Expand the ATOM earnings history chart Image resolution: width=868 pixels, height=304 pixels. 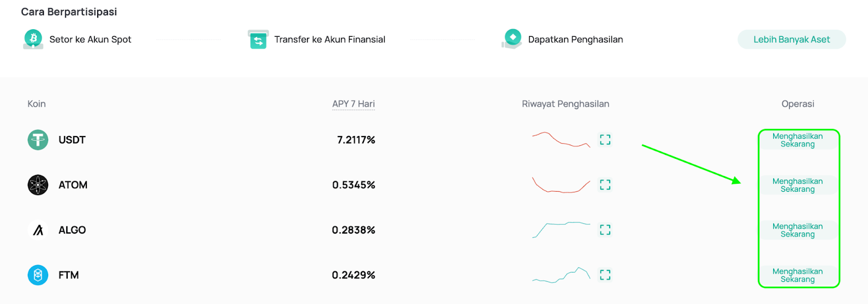click(605, 185)
